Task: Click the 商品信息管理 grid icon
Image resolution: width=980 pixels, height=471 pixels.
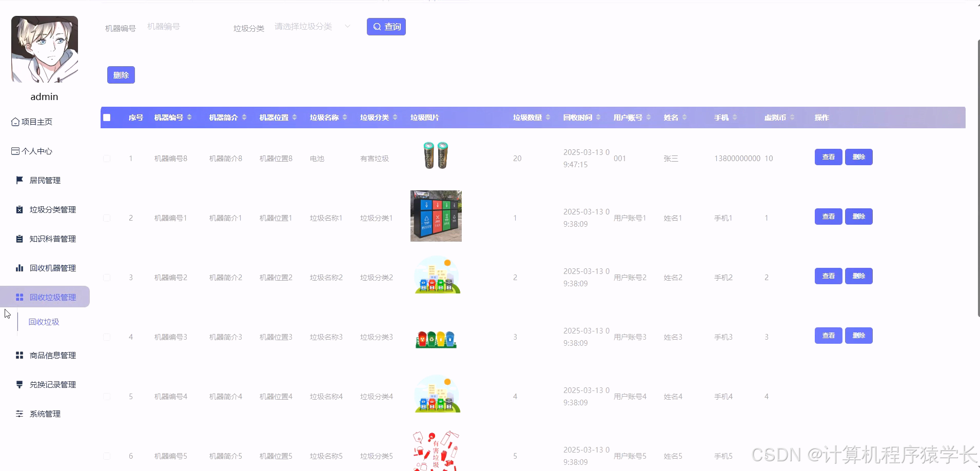Action: [19, 355]
